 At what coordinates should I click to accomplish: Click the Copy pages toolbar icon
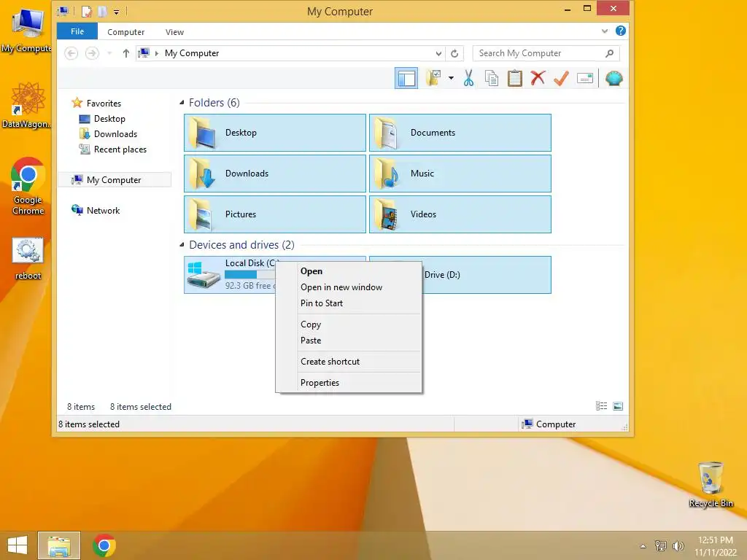(491, 78)
